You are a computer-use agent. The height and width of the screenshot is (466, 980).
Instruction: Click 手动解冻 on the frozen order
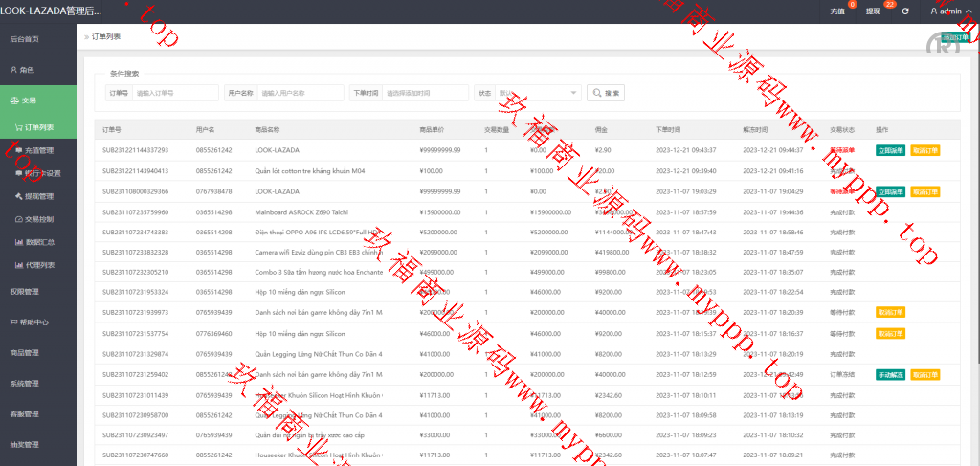click(890, 374)
